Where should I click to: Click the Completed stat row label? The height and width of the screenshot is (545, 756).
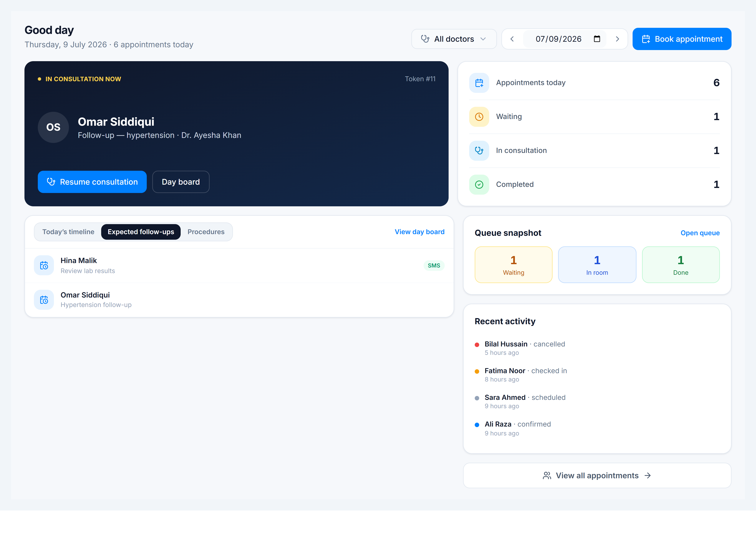tap(515, 184)
